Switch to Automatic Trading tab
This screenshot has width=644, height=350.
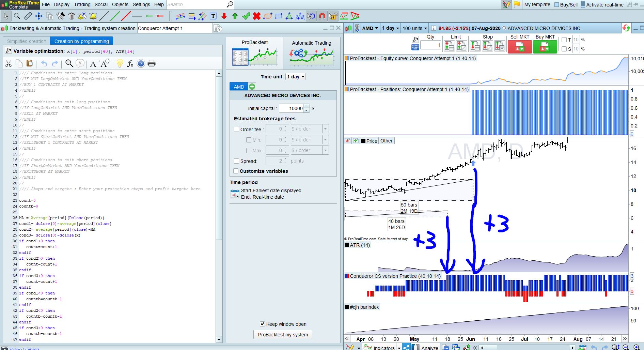point(312,53)
